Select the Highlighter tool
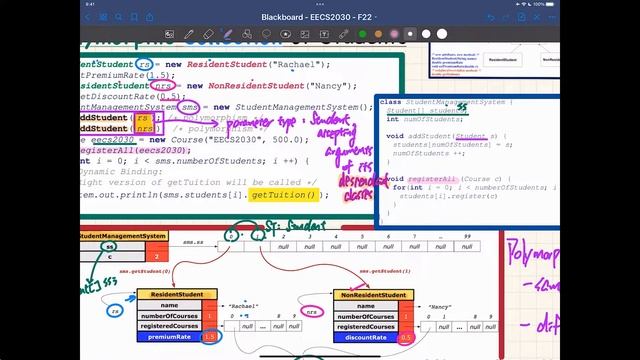Image resolution: width=640 pixels, height=360 pixels. pyautogui.click(x=227, y=34)
